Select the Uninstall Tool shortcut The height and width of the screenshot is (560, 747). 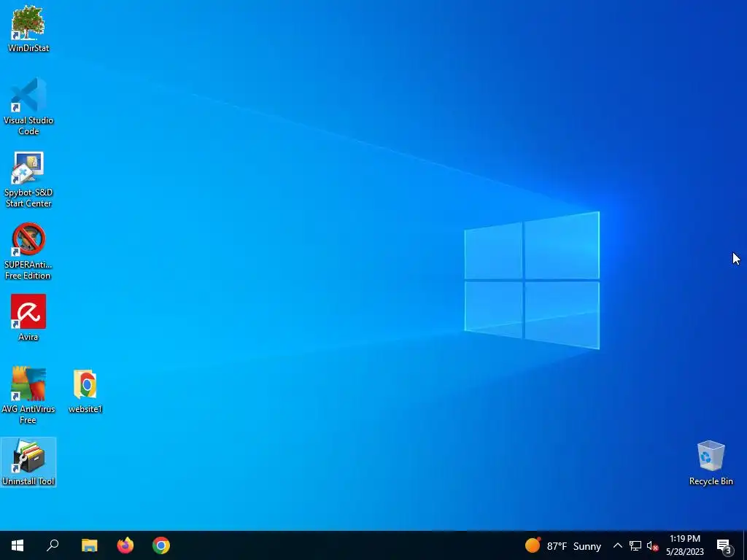coord(28,462)
